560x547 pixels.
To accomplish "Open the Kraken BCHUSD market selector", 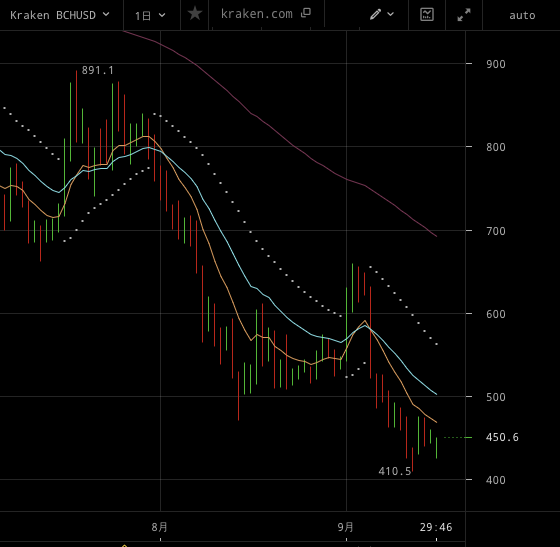I will [x=60, y=15].
